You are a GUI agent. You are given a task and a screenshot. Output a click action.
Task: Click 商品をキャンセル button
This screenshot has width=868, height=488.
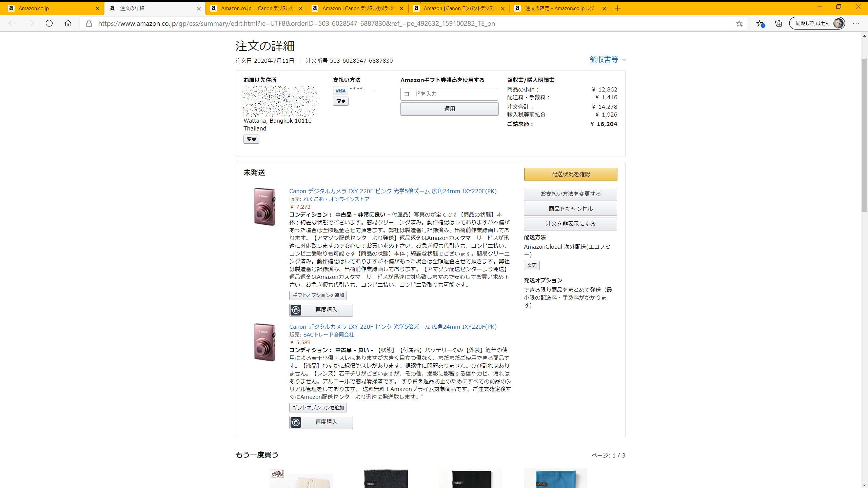(x=571, y=209)
